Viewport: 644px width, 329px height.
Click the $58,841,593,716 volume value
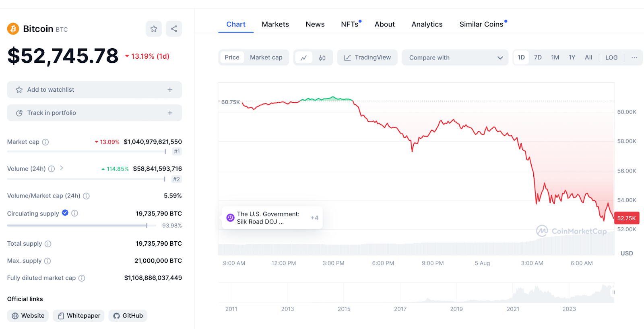[x=157, y=169]
